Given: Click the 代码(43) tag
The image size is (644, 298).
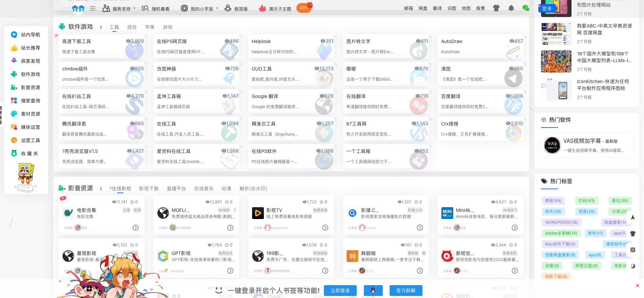Looking at the screenshot, I should click(x=586, y=201).
